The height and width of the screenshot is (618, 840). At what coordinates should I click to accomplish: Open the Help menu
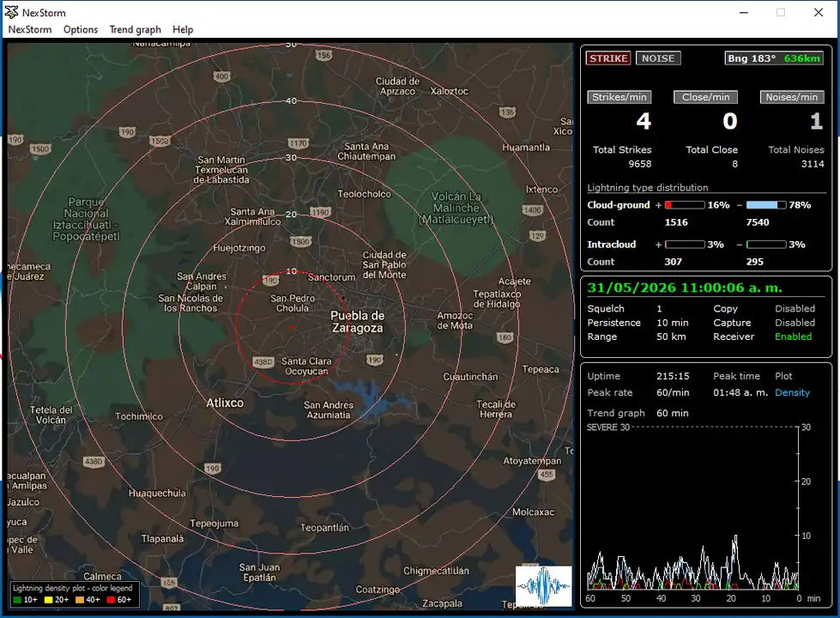pos(183,29)
